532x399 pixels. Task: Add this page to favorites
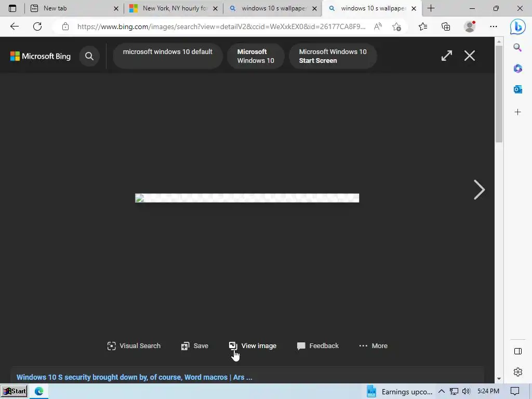[396, 26]
